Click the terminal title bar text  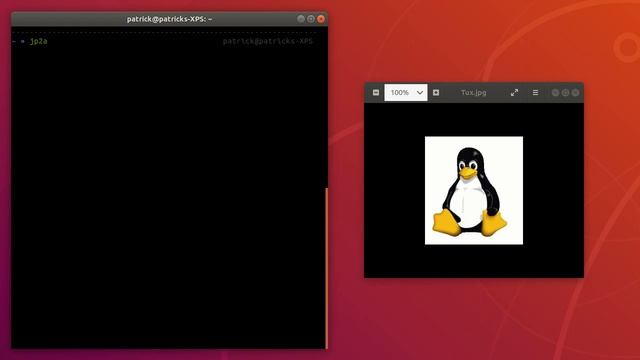coord(169,19)
